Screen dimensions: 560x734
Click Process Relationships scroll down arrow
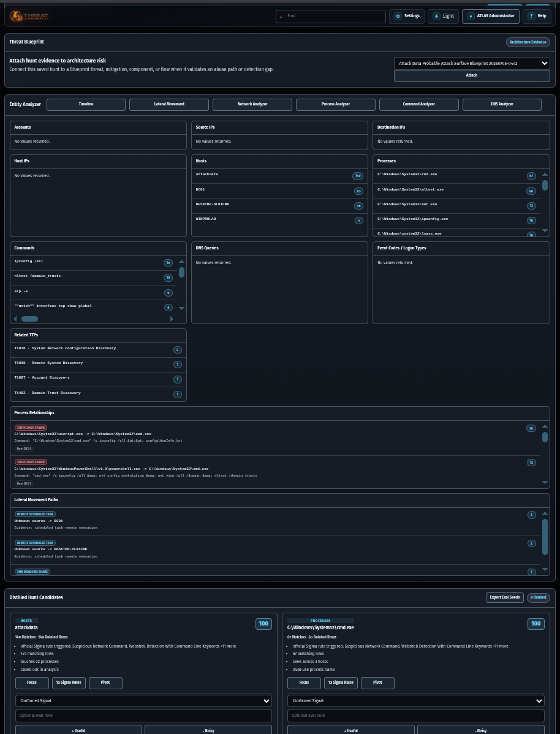click(x=545, y=482)
